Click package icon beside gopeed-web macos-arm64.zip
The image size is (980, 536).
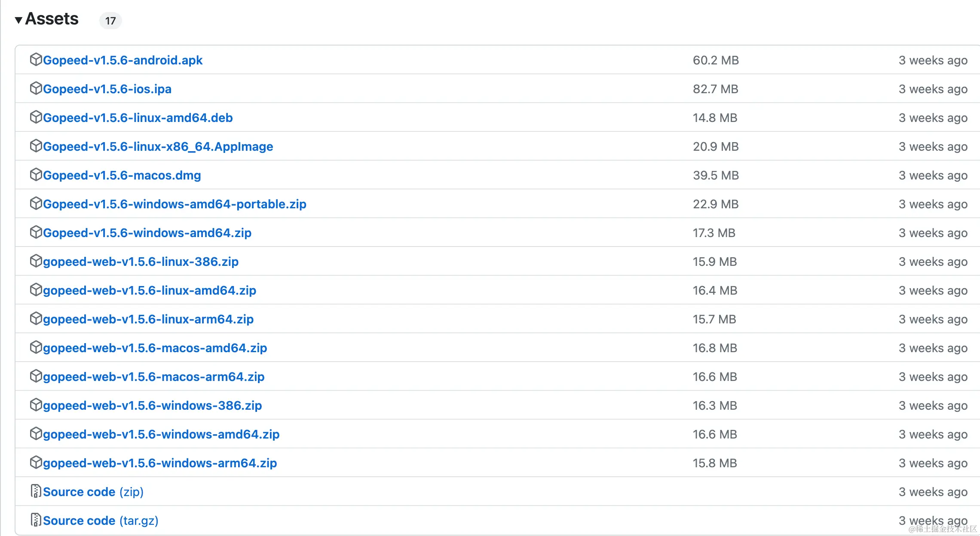[36, 376]
